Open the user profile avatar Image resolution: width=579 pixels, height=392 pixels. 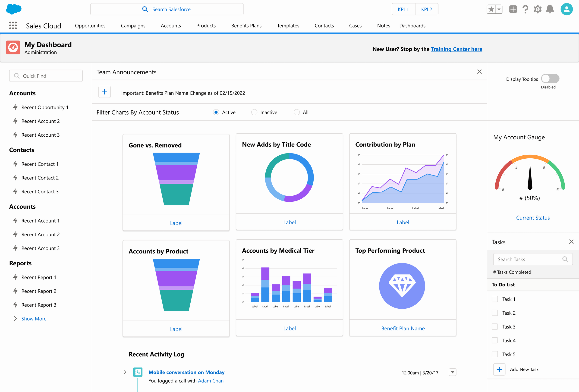pyautogui.click(x=566, y=9)
